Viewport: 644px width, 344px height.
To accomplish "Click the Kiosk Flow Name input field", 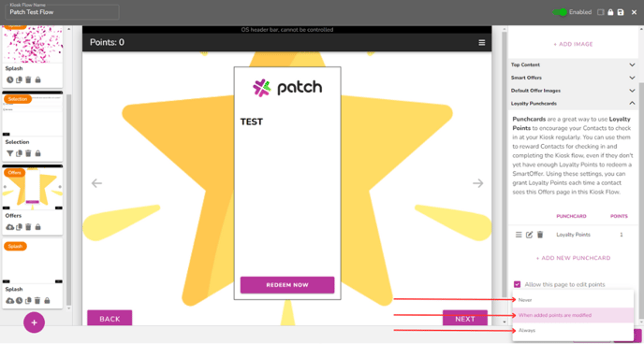I will 62,12.
